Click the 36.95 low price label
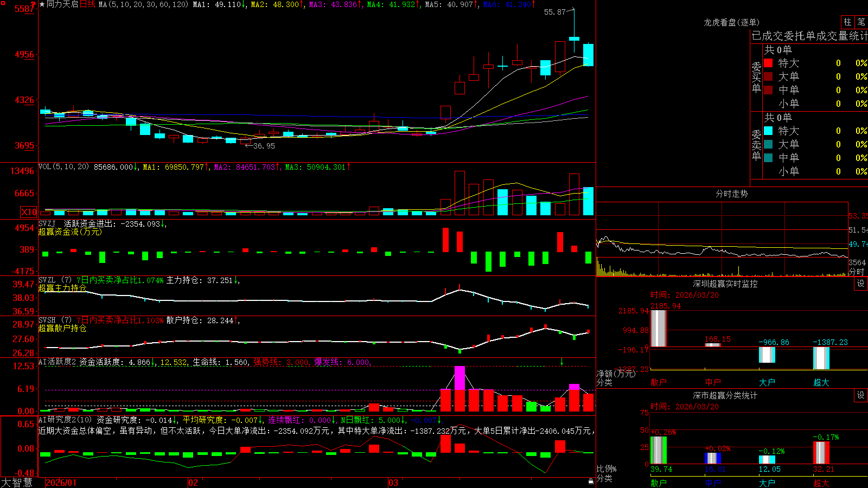This screenshot has width=868, height=488. tap(264, 146)
